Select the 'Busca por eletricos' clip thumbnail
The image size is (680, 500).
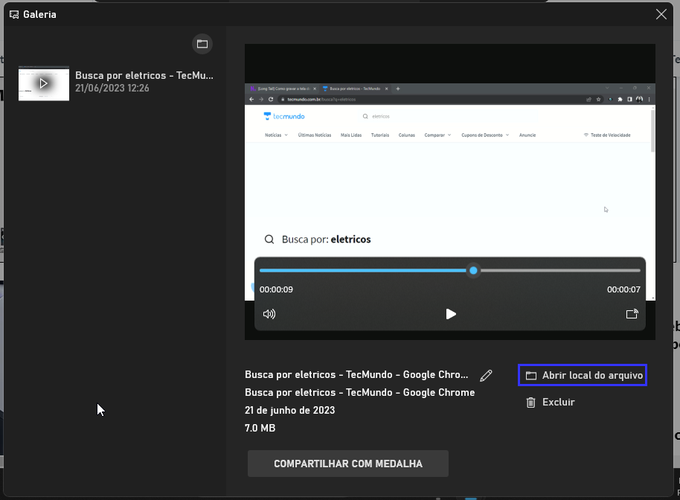[x=43, y=83]
